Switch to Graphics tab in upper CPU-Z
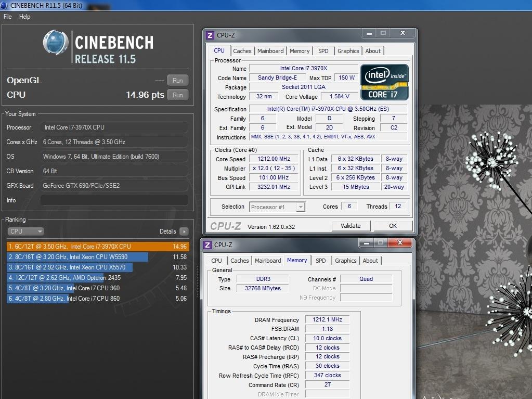The image size is (532, 399). tap(348, 51)
